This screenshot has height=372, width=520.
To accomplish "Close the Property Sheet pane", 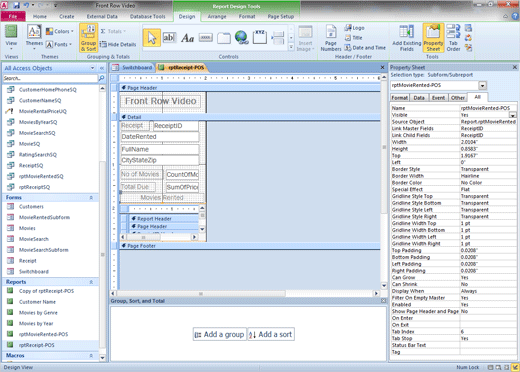I will pos(515,67).
